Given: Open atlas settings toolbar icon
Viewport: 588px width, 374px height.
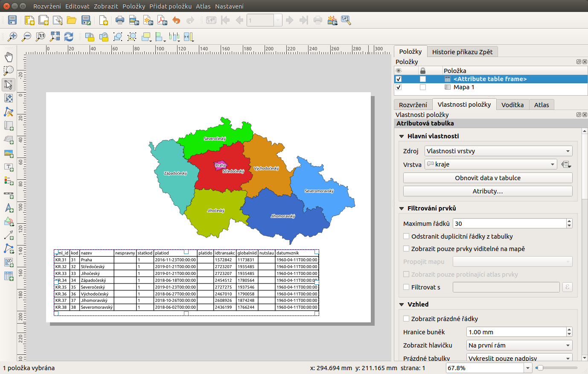Looking at the screenshot, I should click(x=346, y=20).
